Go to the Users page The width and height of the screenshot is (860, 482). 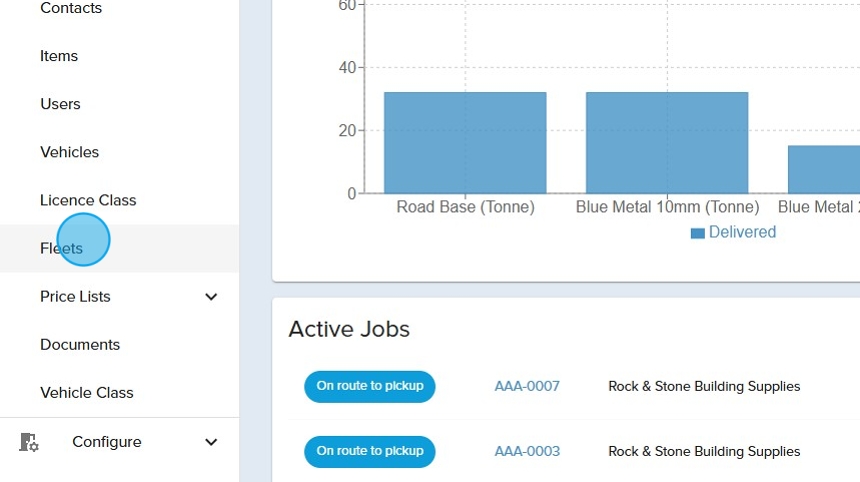click(x=60, y=104)
